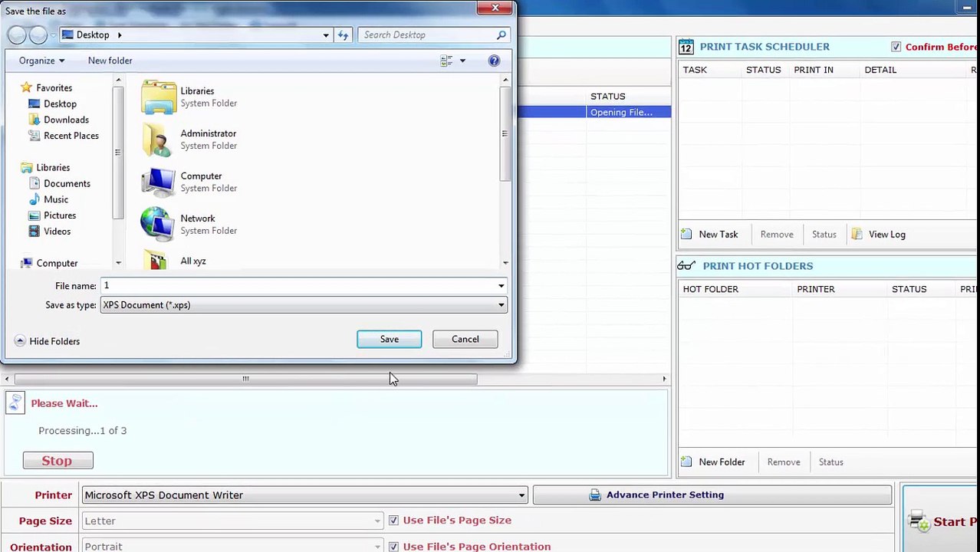The width and height of the screenshot is (980, 552).
Task: Click the Start Print printer icon
Action: click(918, 522)
